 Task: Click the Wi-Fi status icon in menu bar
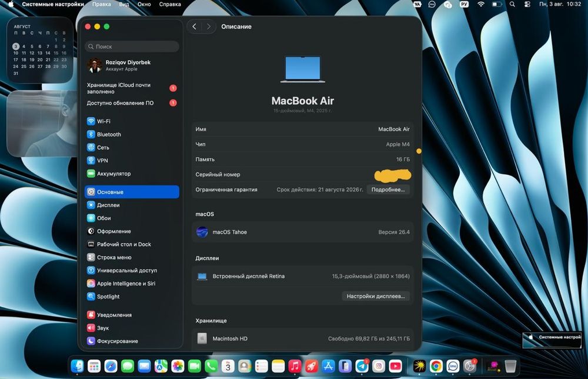481,4
